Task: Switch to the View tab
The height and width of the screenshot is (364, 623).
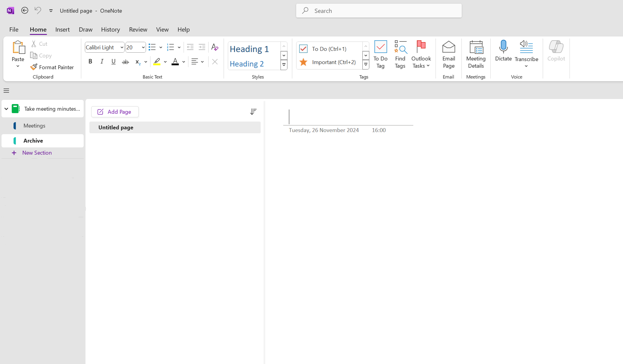Action: coord(162,29)
